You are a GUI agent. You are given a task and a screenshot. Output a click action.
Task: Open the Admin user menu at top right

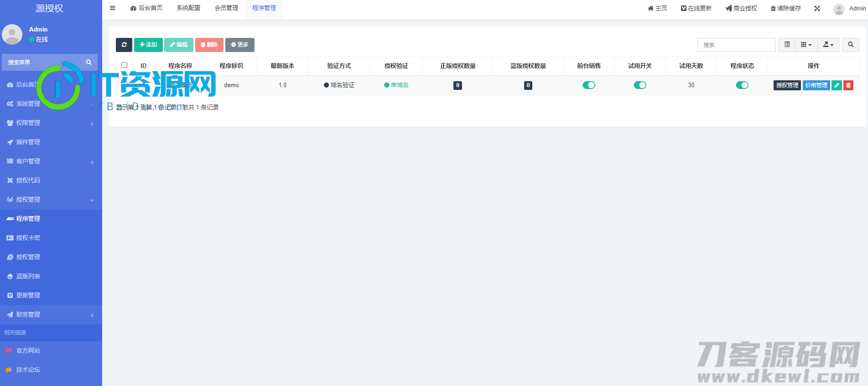(x=850, y=8)
